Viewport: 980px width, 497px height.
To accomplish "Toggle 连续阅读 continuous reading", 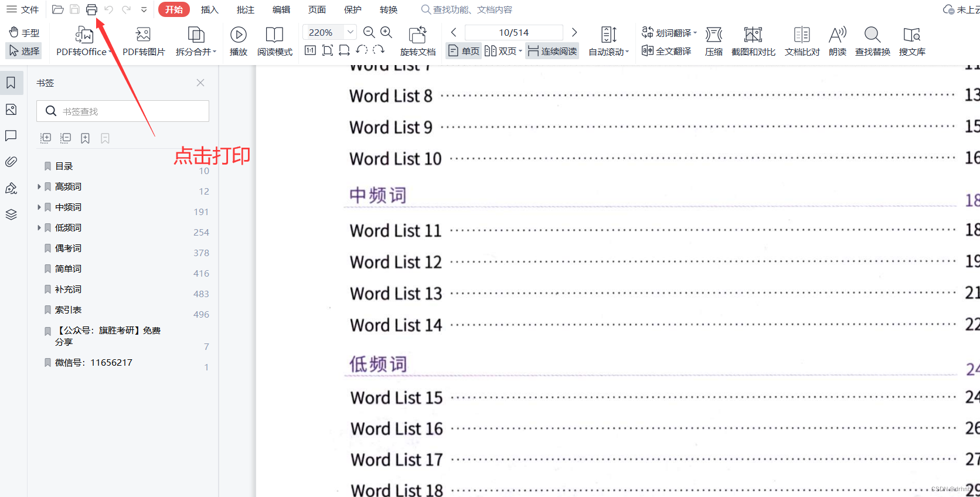I will (552, 51).
